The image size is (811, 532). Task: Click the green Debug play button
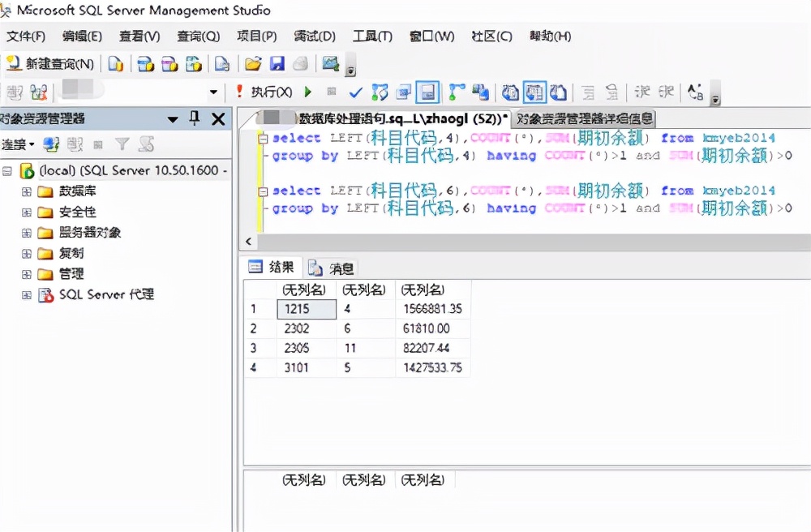[307, 92]
